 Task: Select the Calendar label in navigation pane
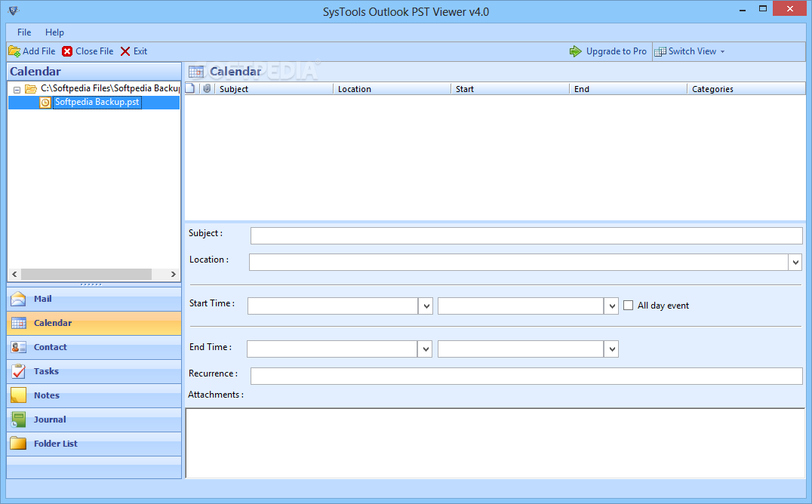[53, 323]
